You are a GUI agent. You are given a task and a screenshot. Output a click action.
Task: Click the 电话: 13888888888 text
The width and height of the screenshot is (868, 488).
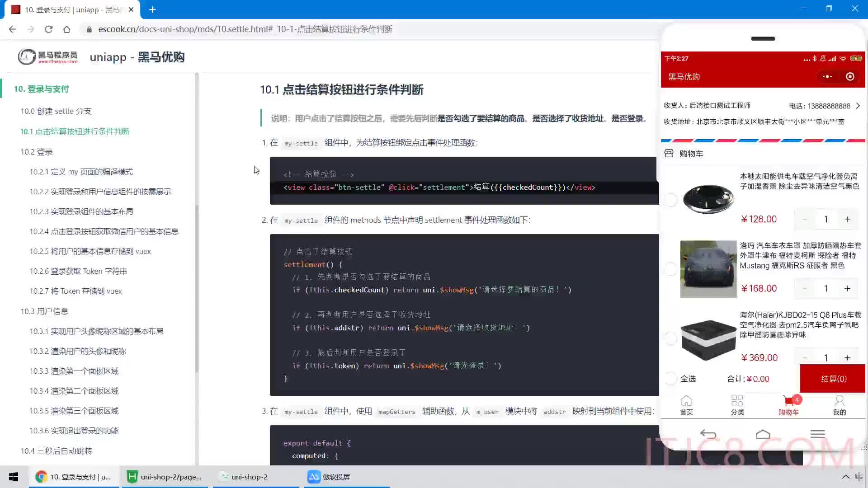pyautogui.click(x=820, y=106)
